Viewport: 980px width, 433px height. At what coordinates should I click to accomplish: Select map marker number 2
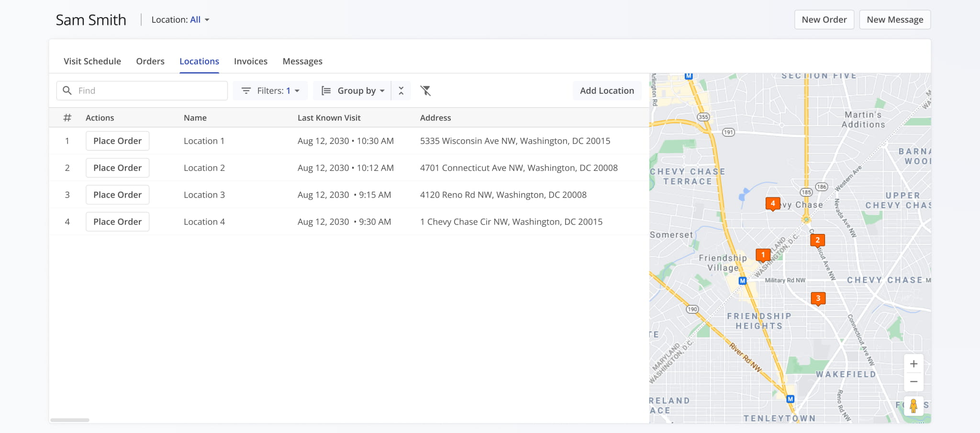817,240
